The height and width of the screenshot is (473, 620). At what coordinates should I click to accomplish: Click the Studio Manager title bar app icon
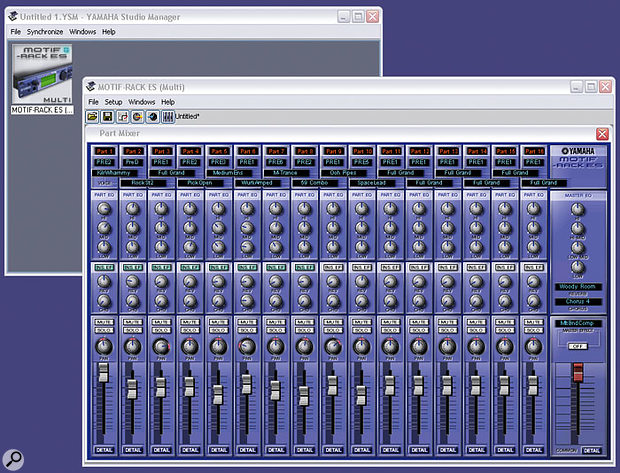tap(13, 17)
